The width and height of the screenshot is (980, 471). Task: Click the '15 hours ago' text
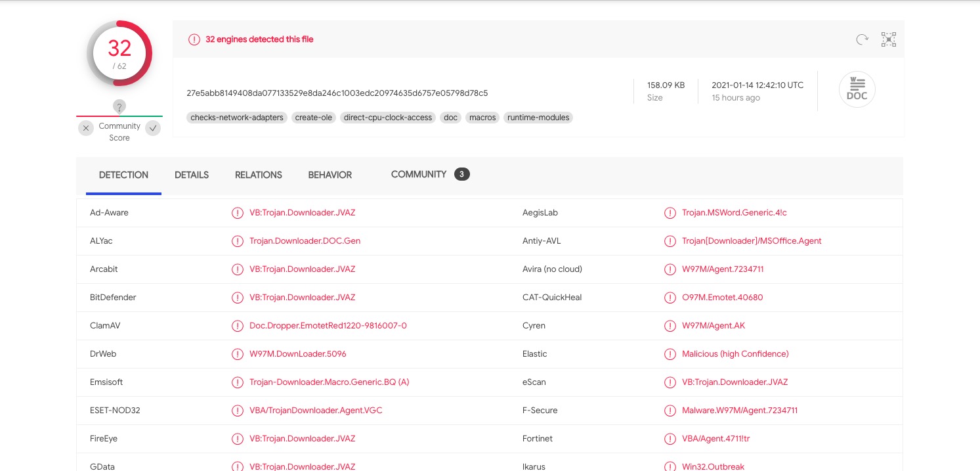(736, 98)
